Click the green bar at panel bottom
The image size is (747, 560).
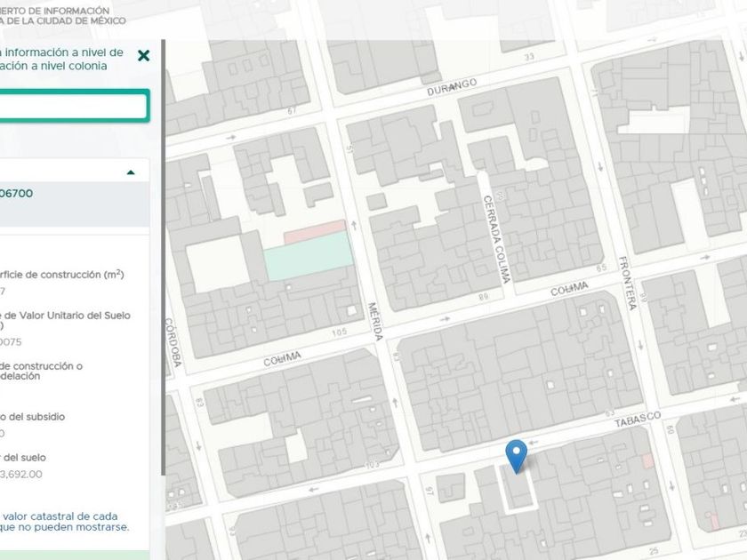pos(75,555)
